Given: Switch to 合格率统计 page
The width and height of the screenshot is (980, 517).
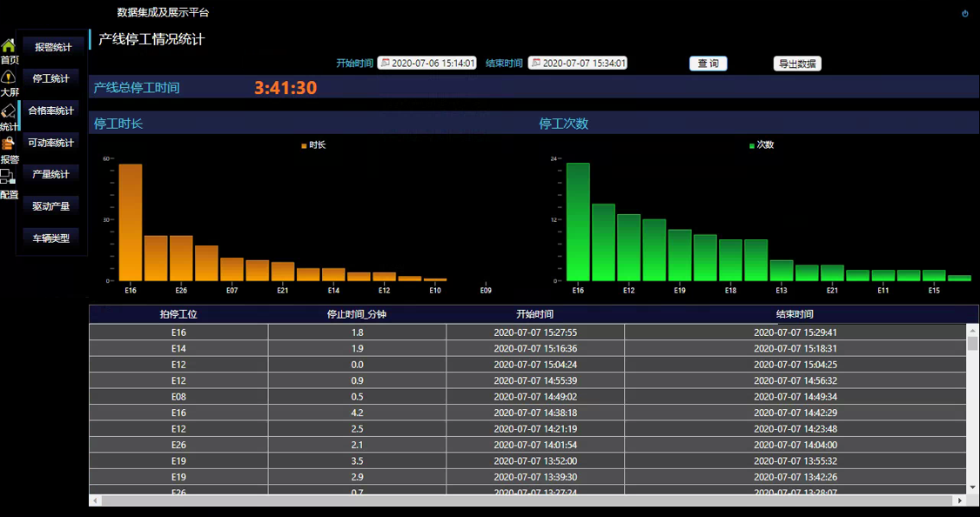Looking at the screenshot, I should [50, 111].
